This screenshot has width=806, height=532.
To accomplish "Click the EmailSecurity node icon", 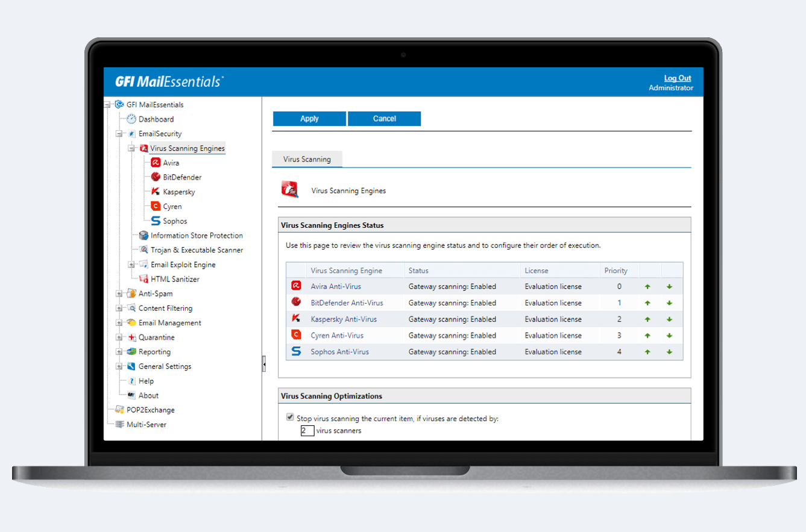I will (x=131, y=134).
